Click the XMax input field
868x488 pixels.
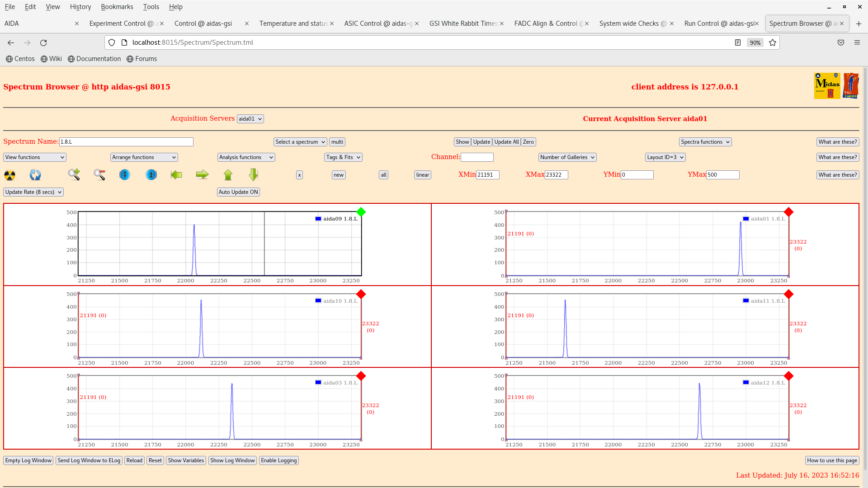tap(556, 175)
